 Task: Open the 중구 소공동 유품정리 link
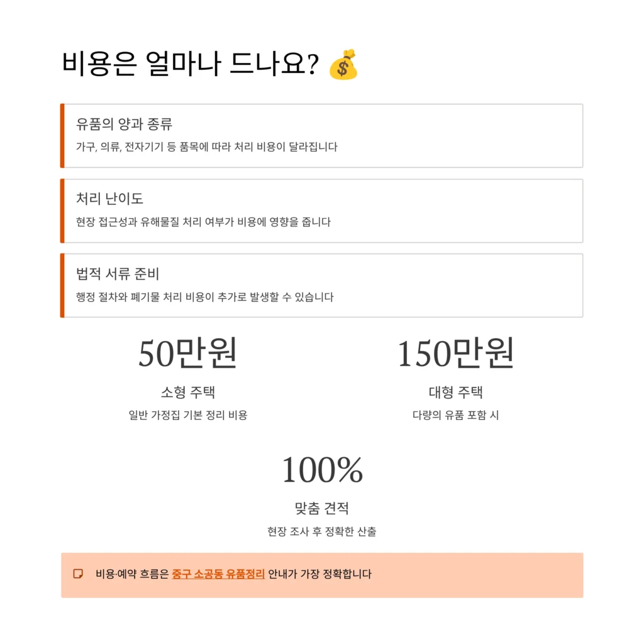tap(218, 574)
